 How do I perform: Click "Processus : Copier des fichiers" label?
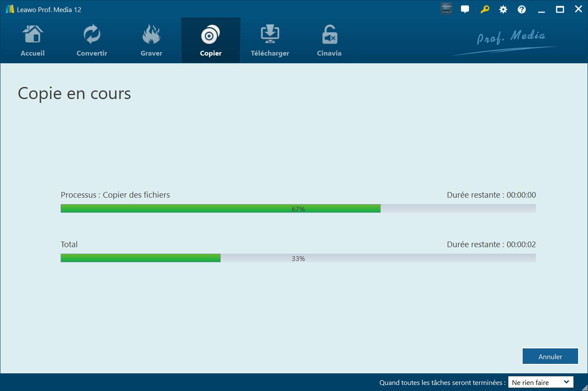click(x=115, y=195)
